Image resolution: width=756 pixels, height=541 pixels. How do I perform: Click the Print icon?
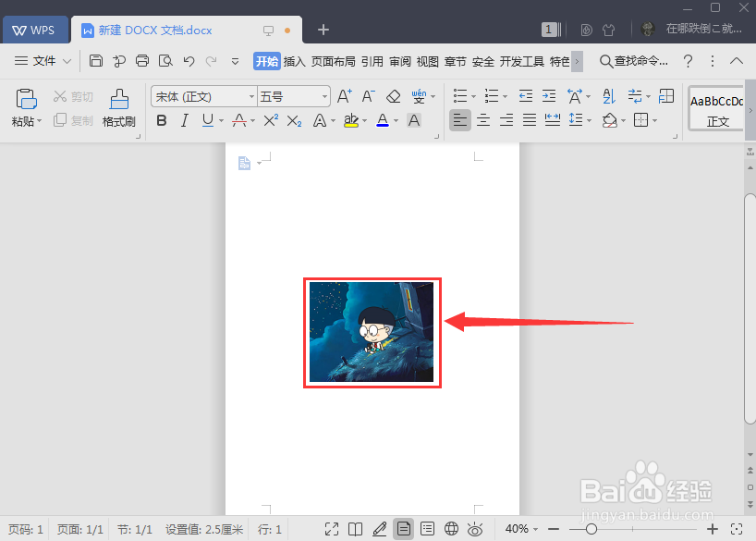coord(142,61)
